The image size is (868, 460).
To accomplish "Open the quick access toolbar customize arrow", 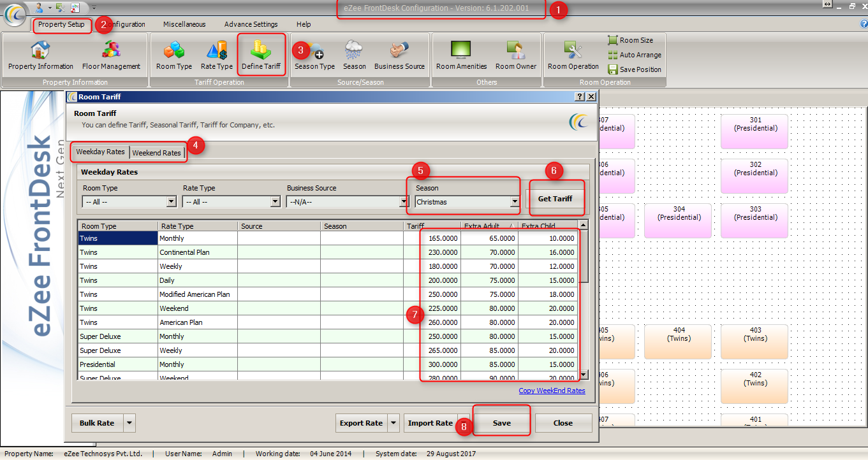I will [94, 8].
